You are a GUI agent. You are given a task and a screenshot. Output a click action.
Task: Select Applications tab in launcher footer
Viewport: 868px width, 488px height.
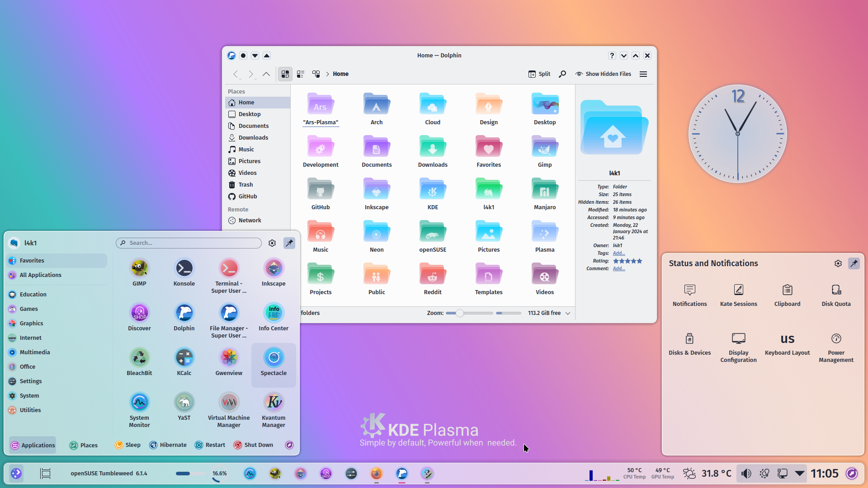click(x=33, y=446)
